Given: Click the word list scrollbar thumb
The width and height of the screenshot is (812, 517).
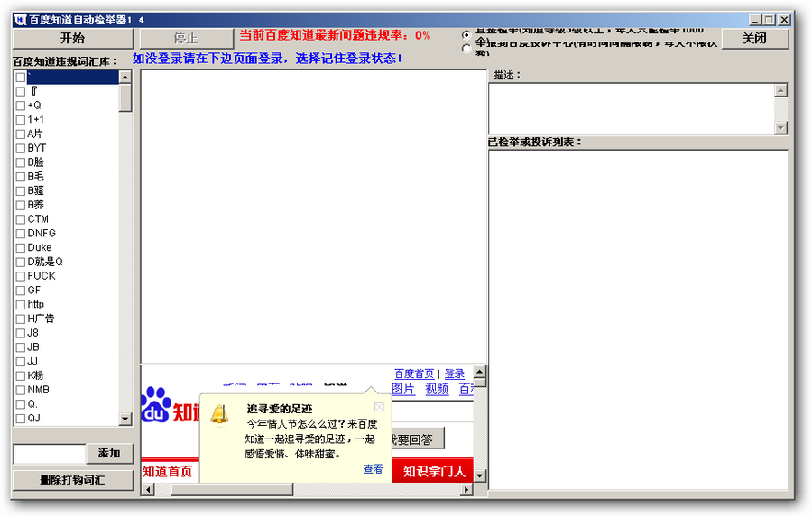Looking at the screenshot, I should 125,98.
